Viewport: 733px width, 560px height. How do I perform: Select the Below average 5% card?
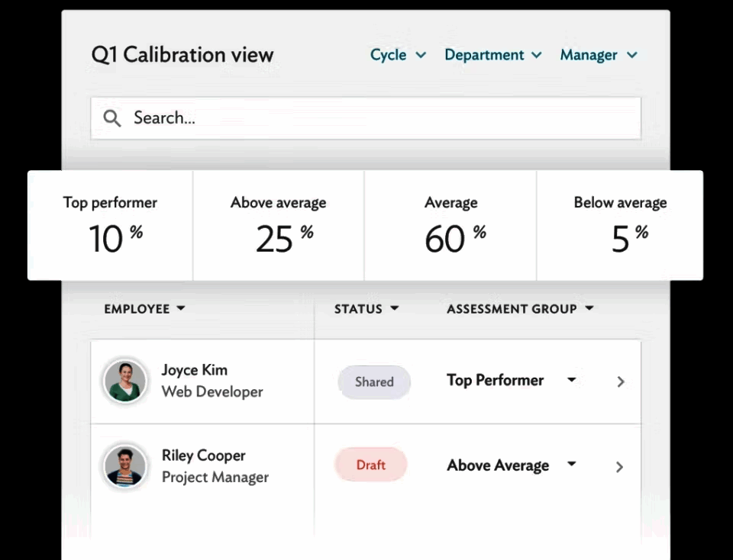click(620, 226)
